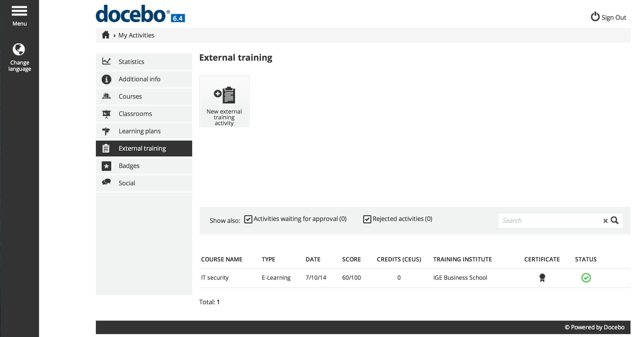
Task: Open the Additional info section
Action: click(144, 79)
